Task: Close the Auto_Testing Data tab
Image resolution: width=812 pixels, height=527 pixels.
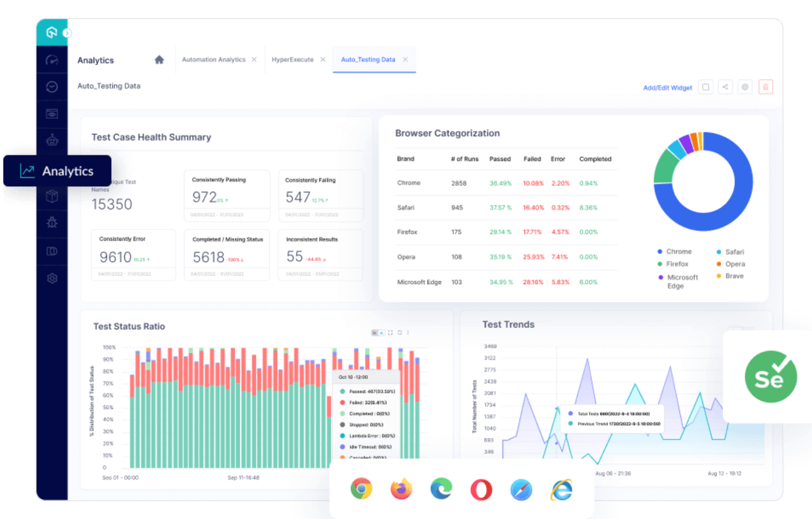Action: coord(405,59)
